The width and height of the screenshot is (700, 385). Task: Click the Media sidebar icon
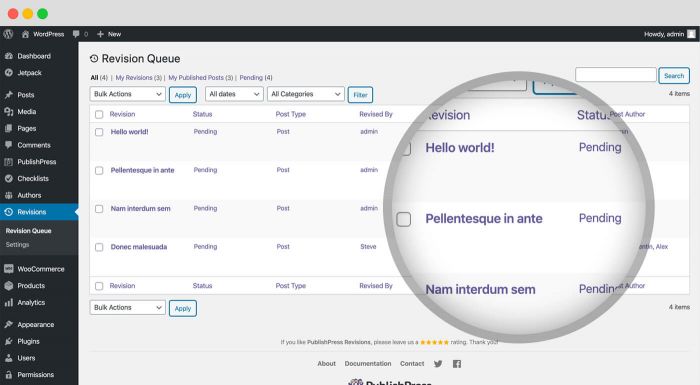click(8, 112)
